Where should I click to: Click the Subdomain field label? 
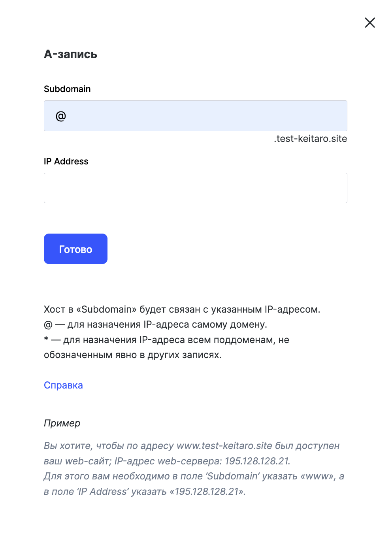click(67, 89)
